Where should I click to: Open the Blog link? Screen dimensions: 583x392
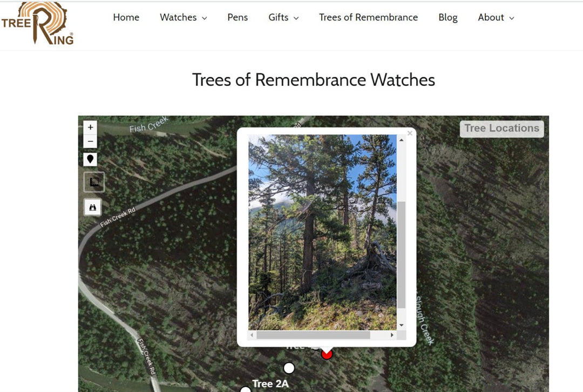point(448,17)
